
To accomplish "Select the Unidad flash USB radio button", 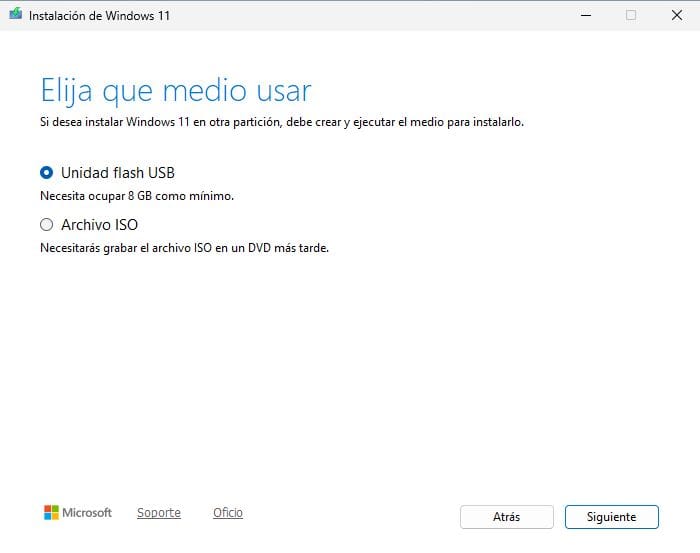I will [x=46, y=172].
